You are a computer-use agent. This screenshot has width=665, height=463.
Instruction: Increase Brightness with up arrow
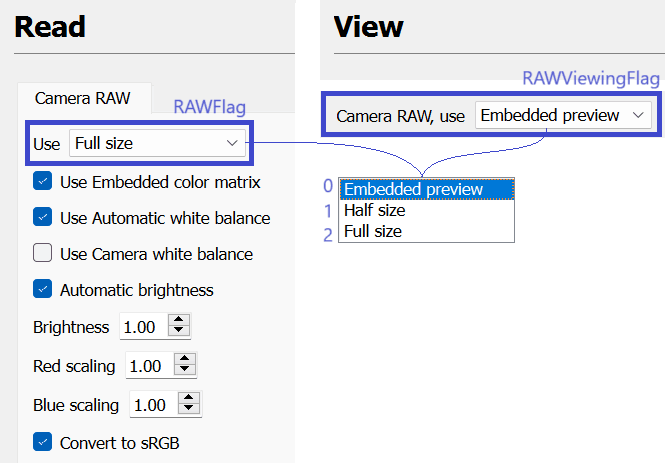[179, 320]
